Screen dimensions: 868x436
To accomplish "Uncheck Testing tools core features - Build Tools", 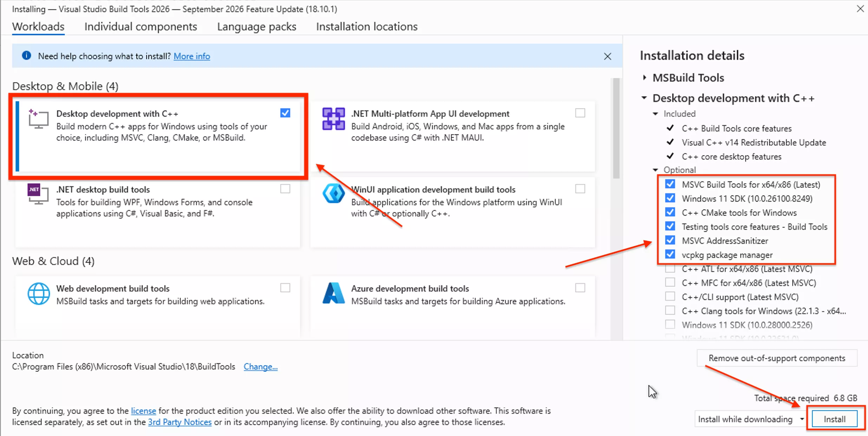I will [x=670, y=226].
